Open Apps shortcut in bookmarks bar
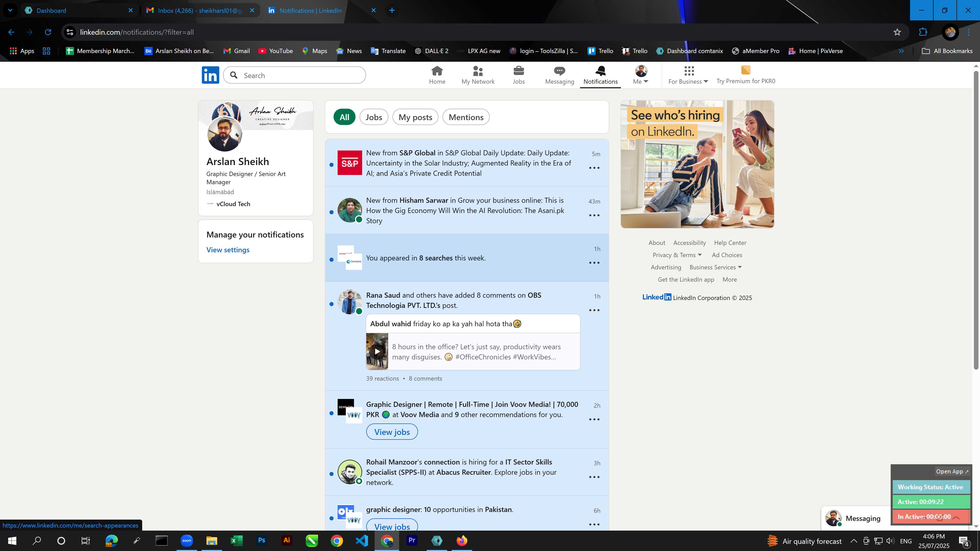Viewport: 980px width, 551px height. pos(22,51)
